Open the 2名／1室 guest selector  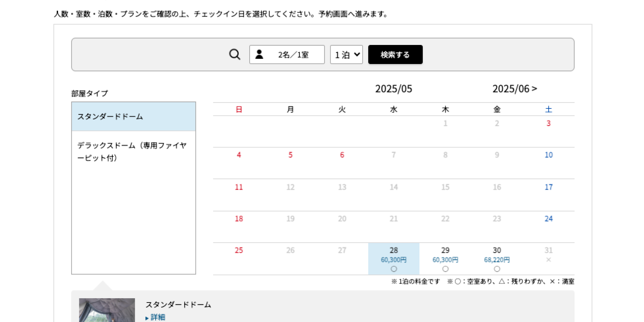(x=287, y=55)
